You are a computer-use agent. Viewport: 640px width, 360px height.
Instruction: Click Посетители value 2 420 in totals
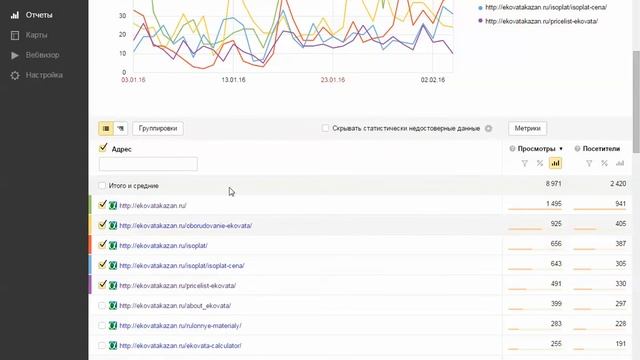click(x=618, y=184)
